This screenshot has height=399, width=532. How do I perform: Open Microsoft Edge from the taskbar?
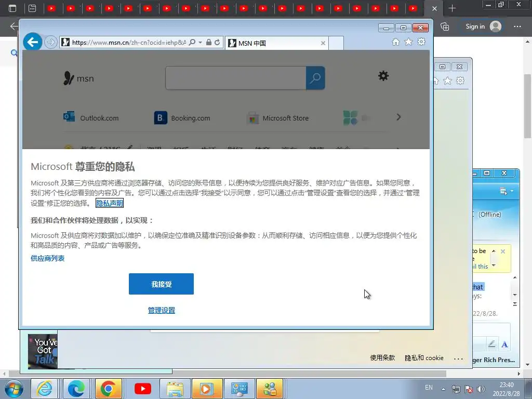pyautogui.click(x=76, y=389)
